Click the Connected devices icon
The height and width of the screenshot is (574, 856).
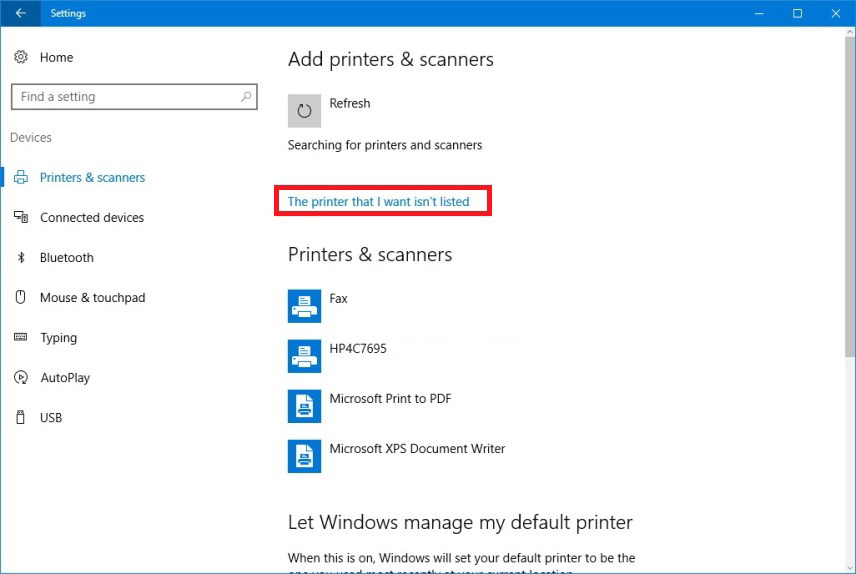(21, 217)
